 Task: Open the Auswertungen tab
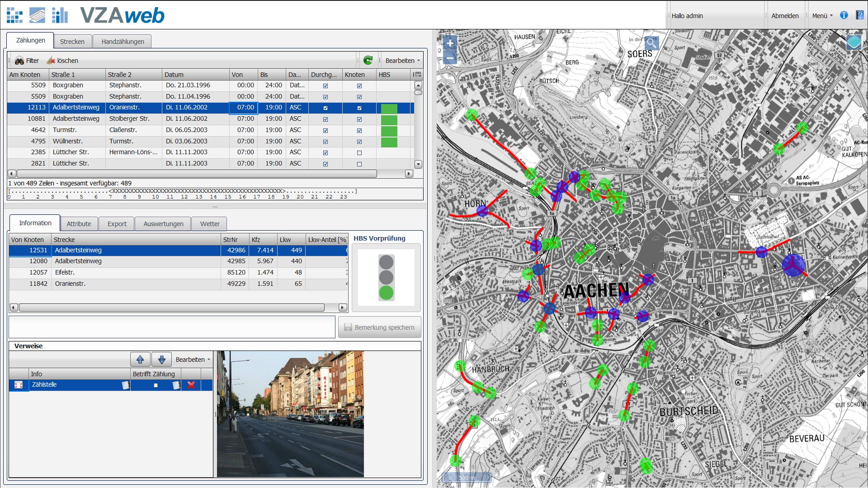(x=163, y=223)
